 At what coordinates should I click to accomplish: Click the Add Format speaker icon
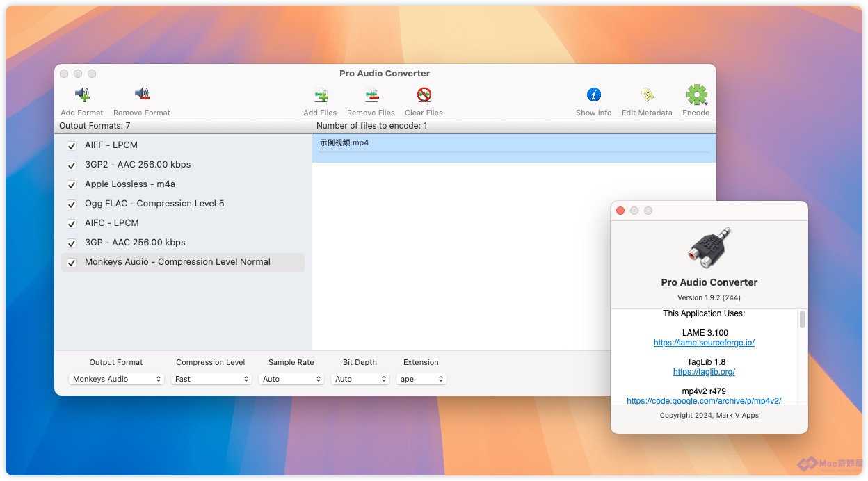82,94
